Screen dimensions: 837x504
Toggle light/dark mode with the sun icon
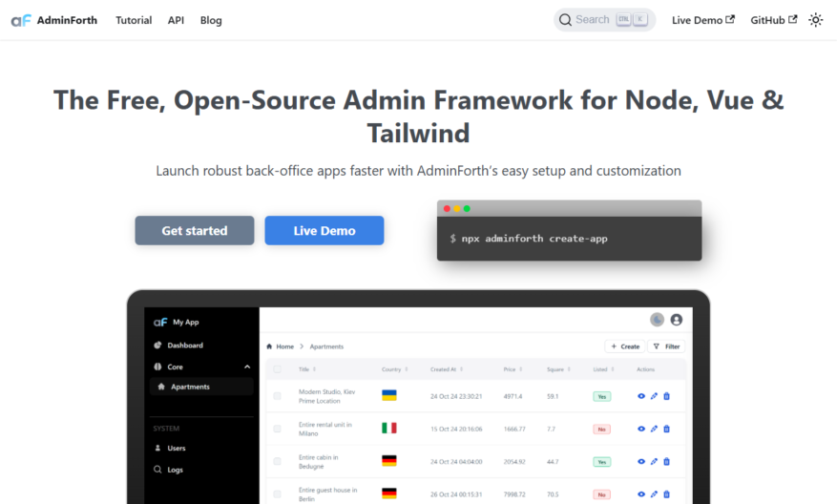[815, 20]
